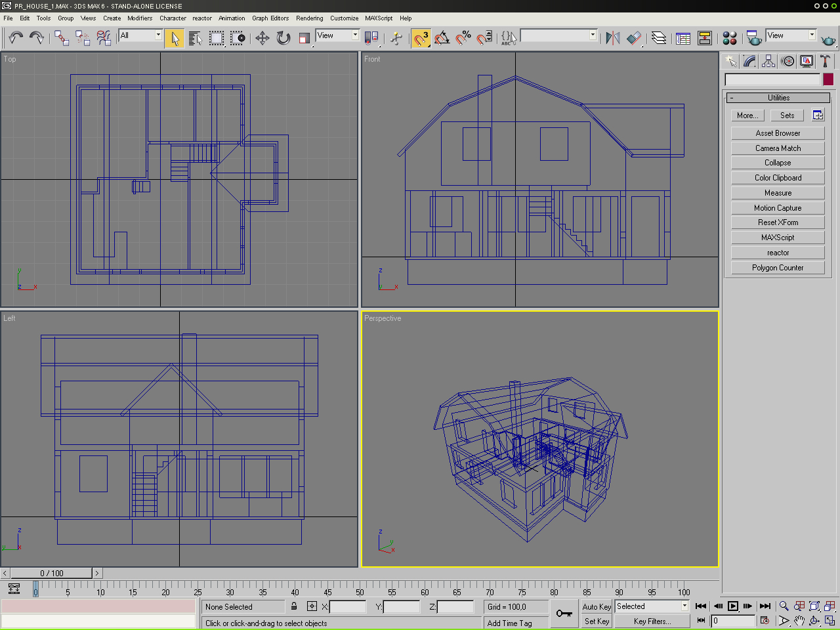This screenshot has height=630, width=840.
Task: Open the Hierarchy command panel tab
Action: tap(768, 62)
